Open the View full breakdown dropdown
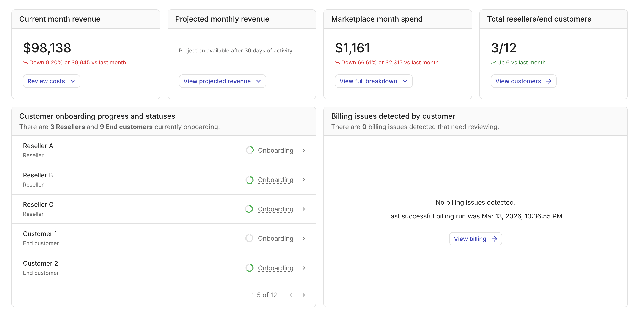Image resolution: width=644 pixels, height=314 pixels. 374,81
